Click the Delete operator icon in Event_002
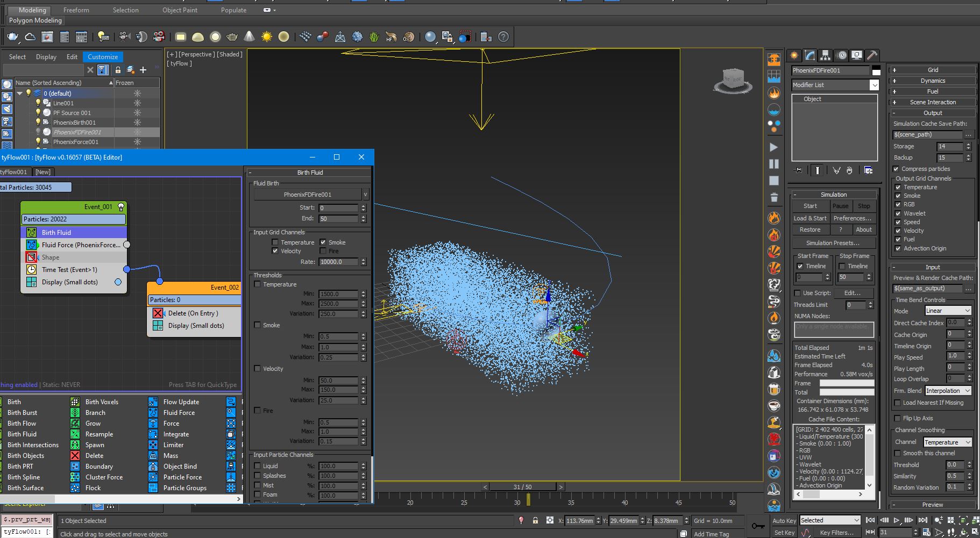The width and height of the screenshot is (980, 538). 158,313
